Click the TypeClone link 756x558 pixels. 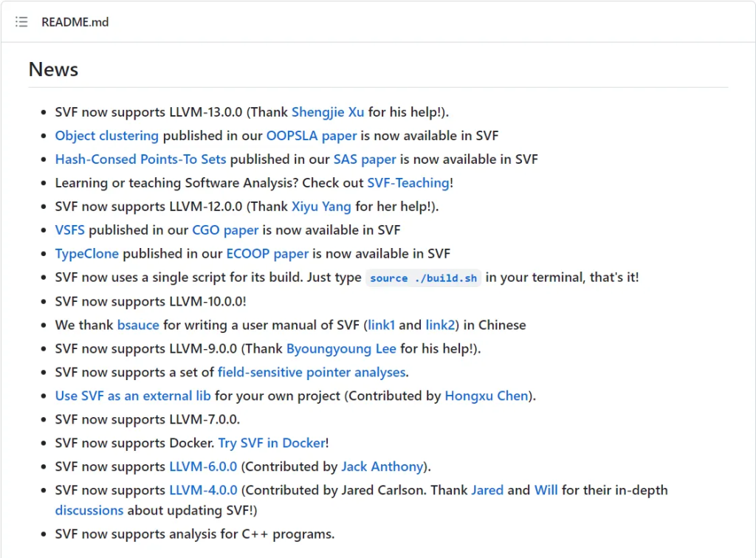pyautogui.click(x=86, y=254)
